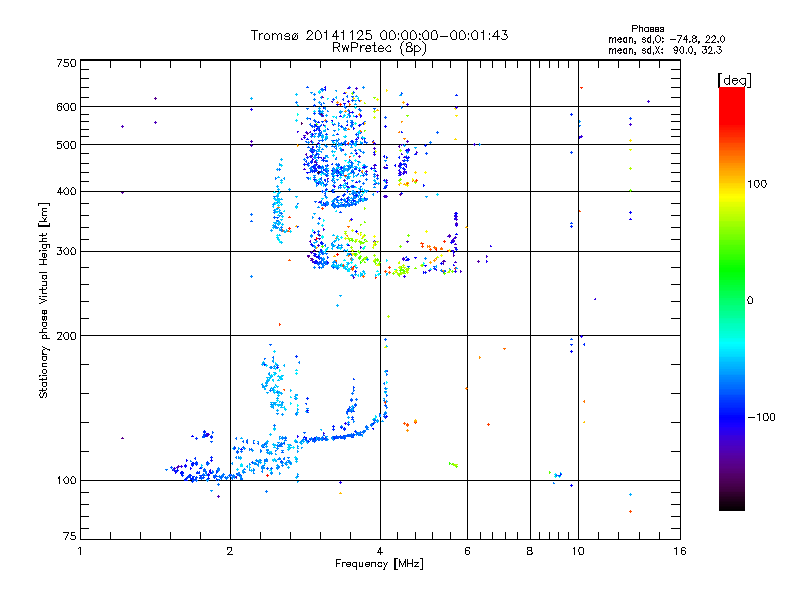Click the dense blue echo cluster between 400 and 500 km
Viewport: 800px width, 600px height.
(339, 171)
